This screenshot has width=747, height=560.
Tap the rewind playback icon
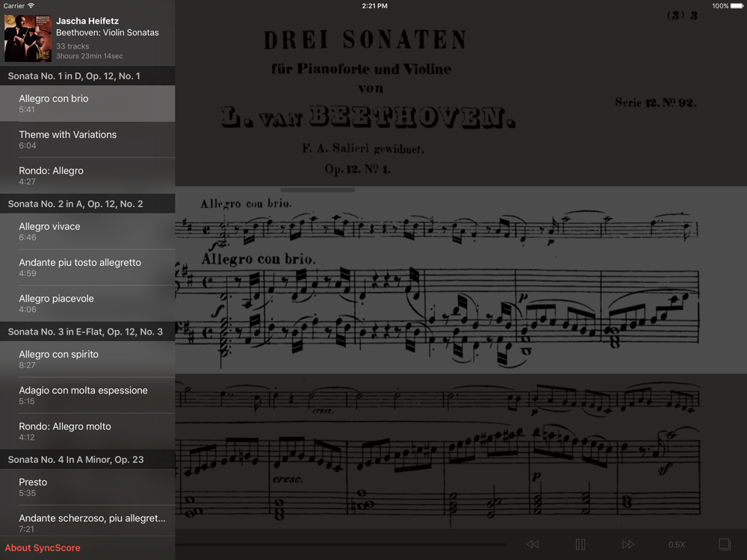(x=533, y=544)
